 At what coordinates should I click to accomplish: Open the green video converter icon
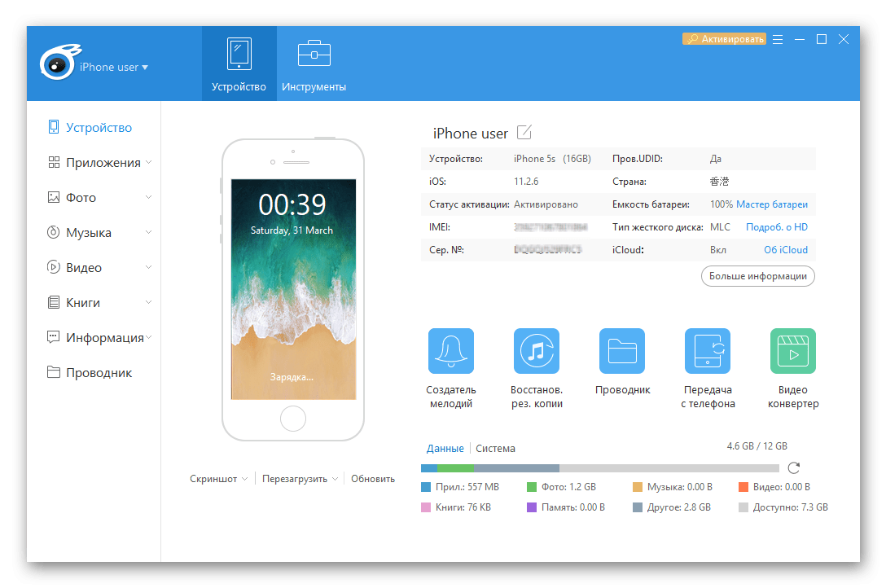pyautogui.click(x=792, y=351)
